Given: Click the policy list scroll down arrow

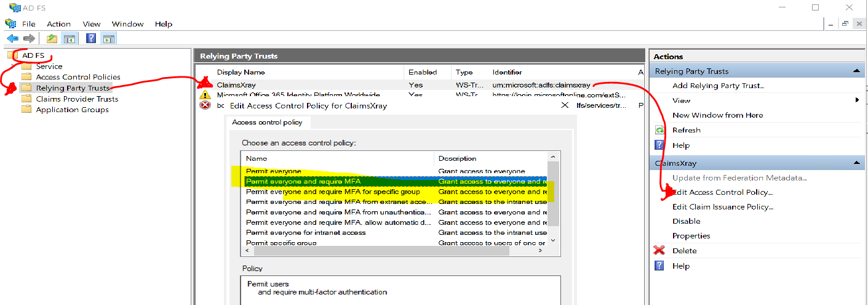Looking at the screenshot, I should point(553,240).
